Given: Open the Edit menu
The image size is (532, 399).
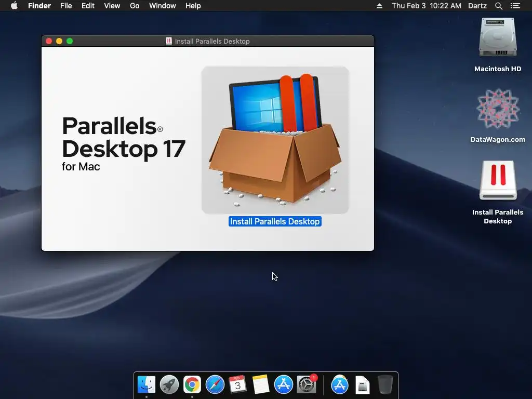Looking at the screenshot, I should [x=88, y=6].
